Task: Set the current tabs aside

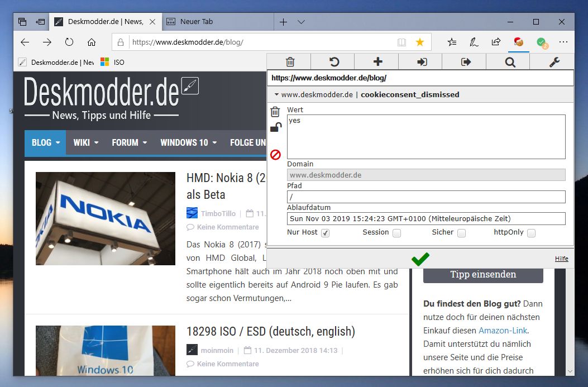Action: 41,22
